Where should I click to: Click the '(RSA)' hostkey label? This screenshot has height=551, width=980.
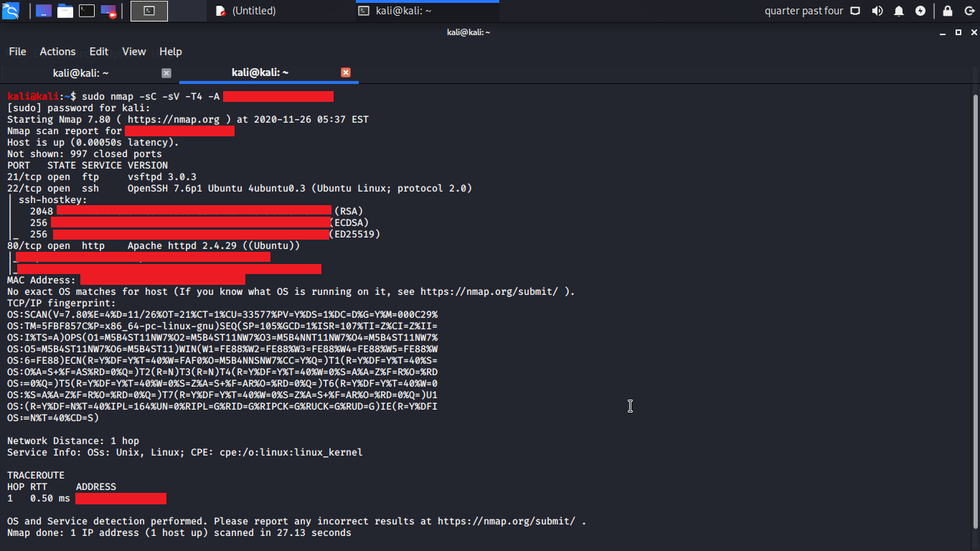[x=349, y=211]
